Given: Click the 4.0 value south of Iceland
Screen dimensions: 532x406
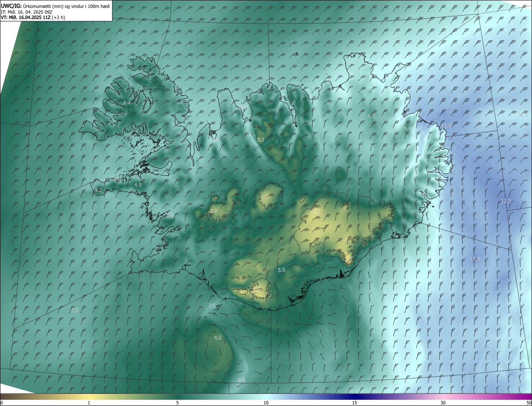Looking at the screenshot, I should click(217, 338).
